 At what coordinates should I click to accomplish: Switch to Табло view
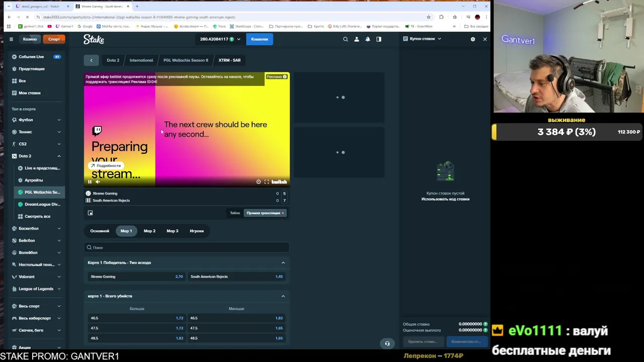pos(235,213)
